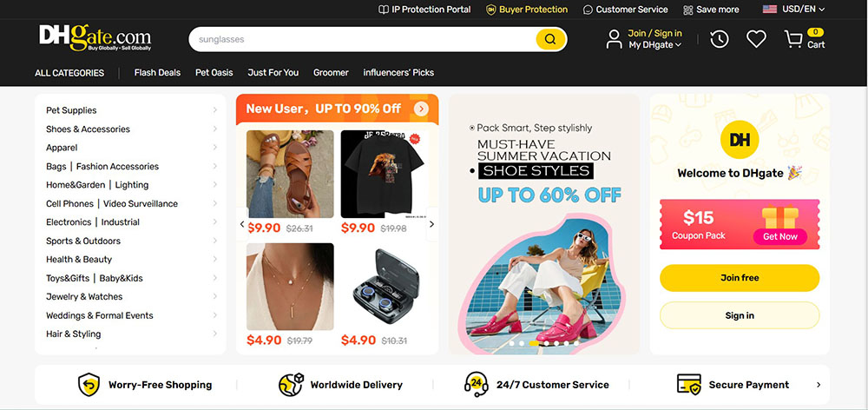868x410 pixels.
Task: Open the wishlist heart icon
Action: (x=756, y=39)
